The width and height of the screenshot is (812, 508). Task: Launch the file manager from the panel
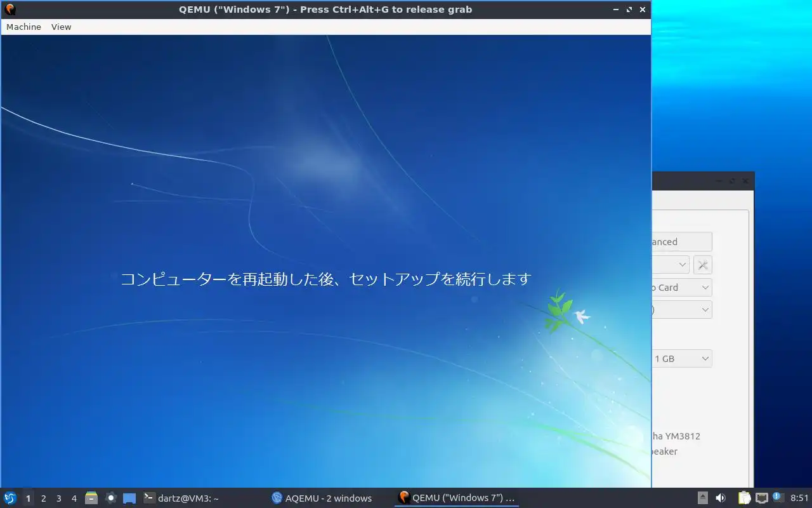pos(91,498)
